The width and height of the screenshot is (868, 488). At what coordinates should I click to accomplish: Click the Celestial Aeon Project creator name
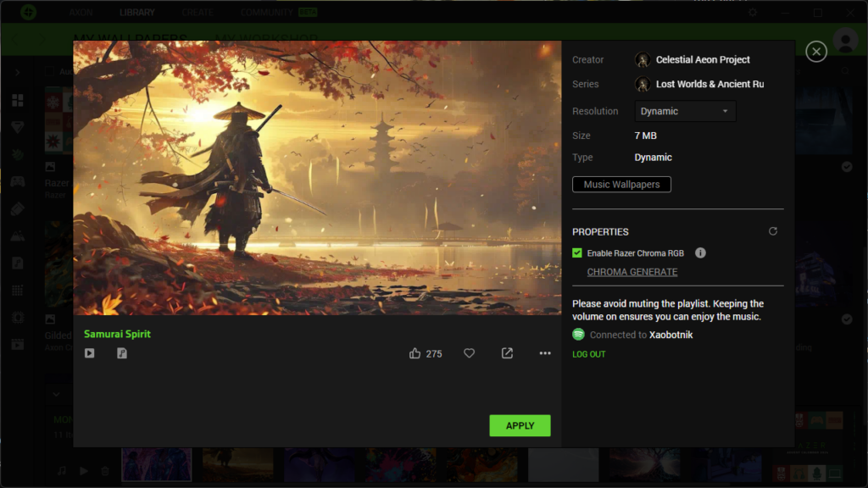click(x=703, y=59)
